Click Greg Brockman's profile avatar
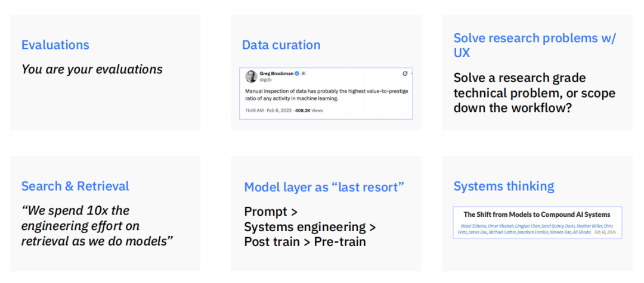This screenshot has height=283, width=644. click(251, 76)
